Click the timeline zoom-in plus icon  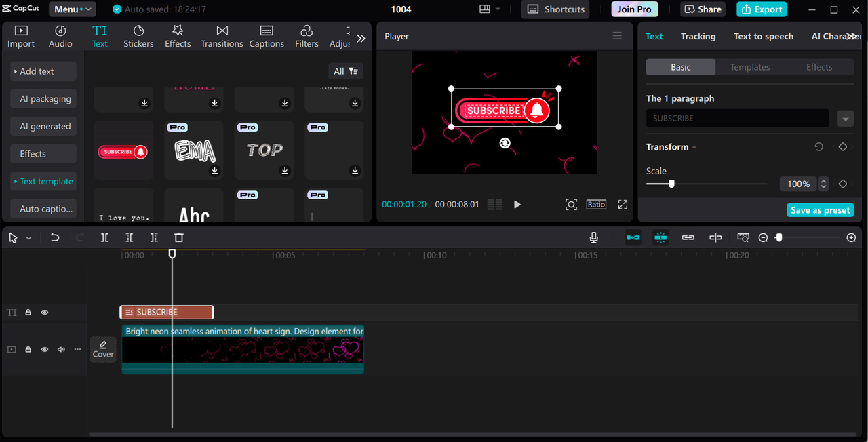tap(852, 238)
